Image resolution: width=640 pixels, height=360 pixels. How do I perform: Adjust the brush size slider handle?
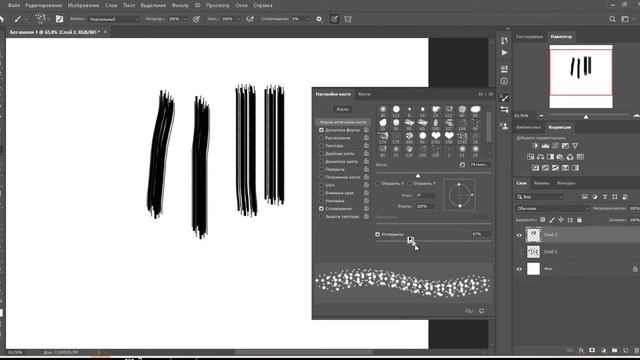point(418,176)
